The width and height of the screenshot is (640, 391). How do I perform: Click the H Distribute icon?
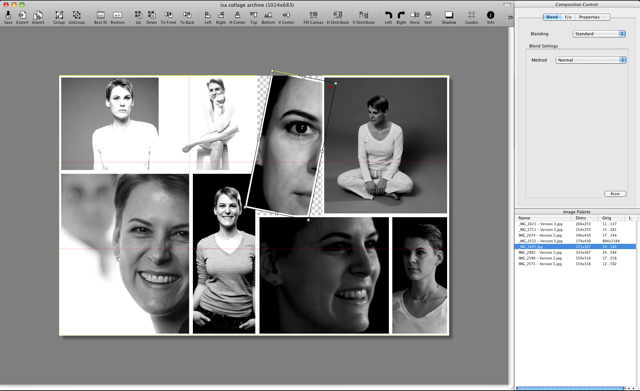click(338, 17)
